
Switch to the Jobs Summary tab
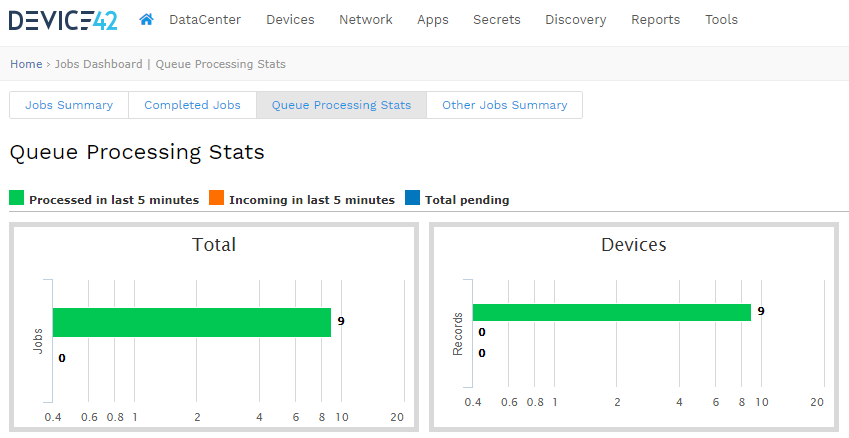(69, 105)
